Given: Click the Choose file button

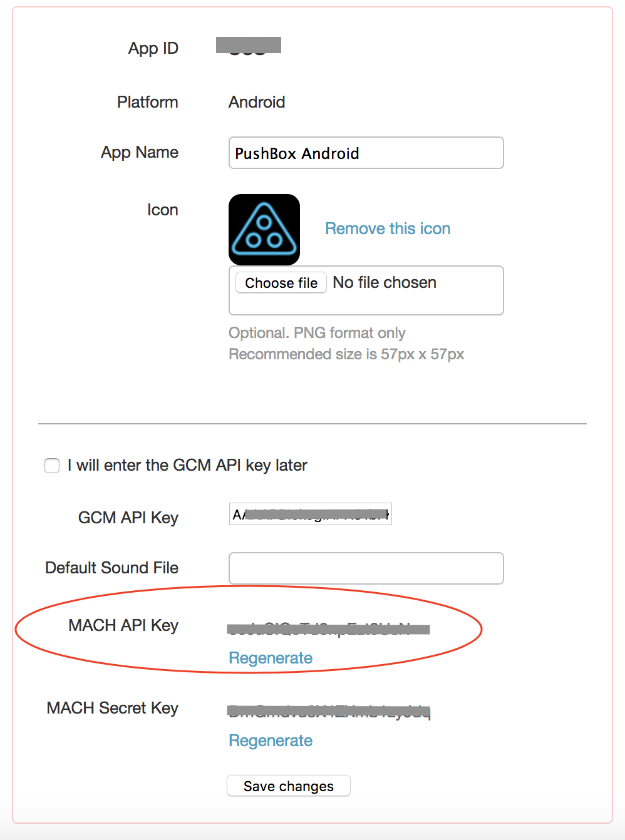Looking at the screenshot, I should pos(281,283).
